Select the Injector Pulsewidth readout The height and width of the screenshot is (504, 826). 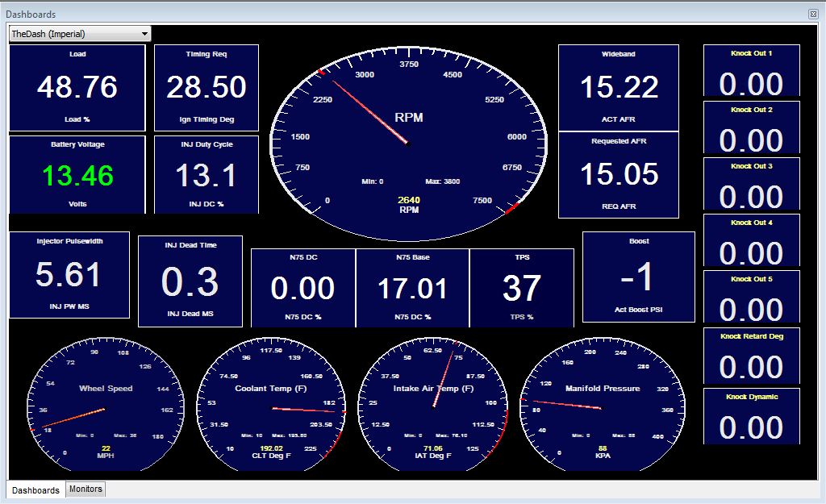[69, 275]
